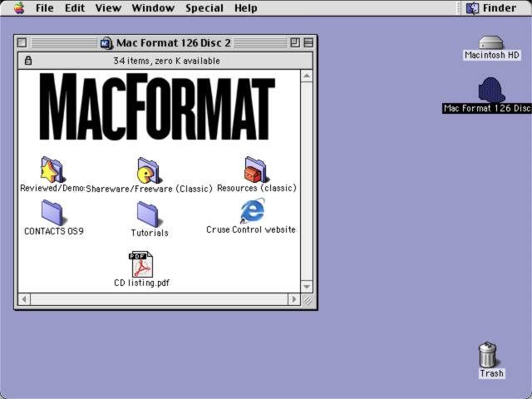The height and width of the screenshot is (399, 532).
Task: Open the Reviewed/Demos folder icon
Action: 52,170
